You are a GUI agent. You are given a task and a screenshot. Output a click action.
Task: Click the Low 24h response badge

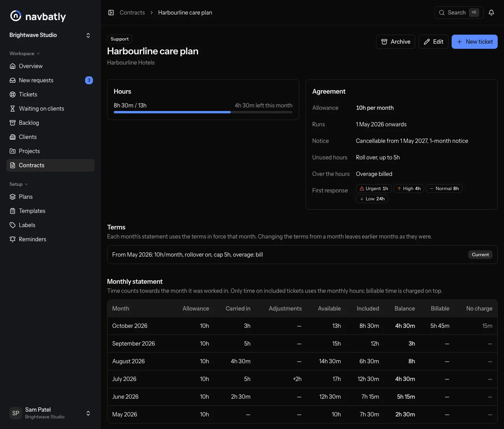pos(372,199)
